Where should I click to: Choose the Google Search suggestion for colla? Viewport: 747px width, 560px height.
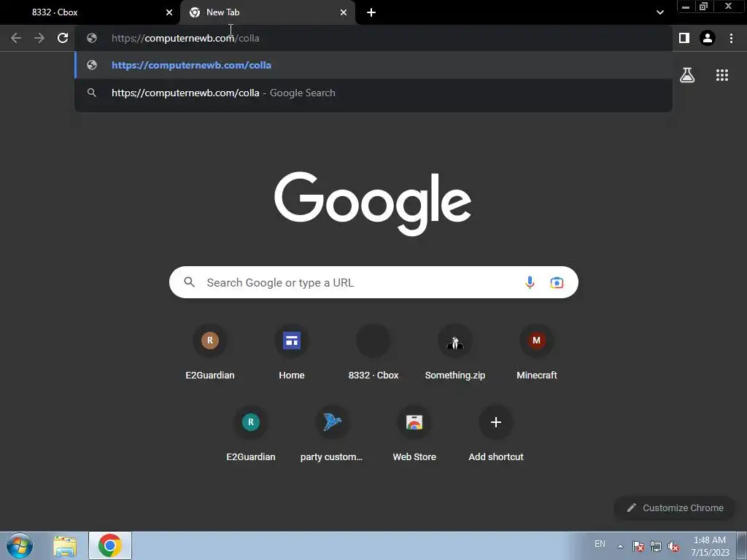373,93
